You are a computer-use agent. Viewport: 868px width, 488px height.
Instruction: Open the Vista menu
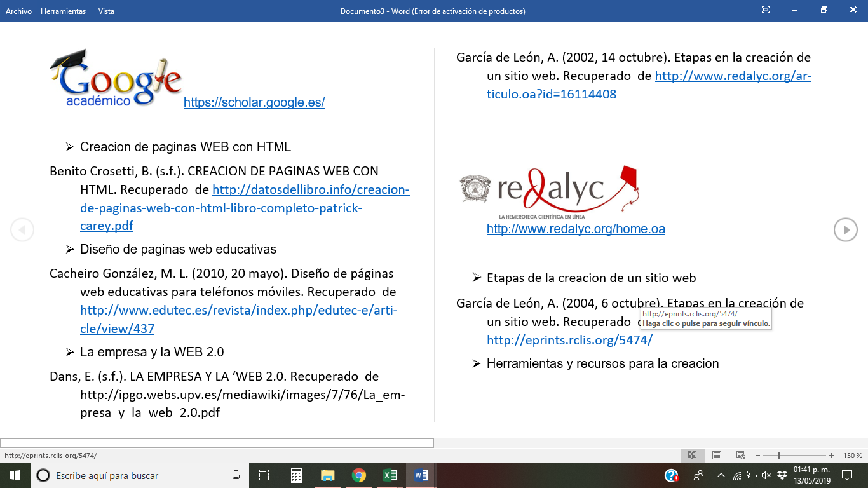pos(106,11)
